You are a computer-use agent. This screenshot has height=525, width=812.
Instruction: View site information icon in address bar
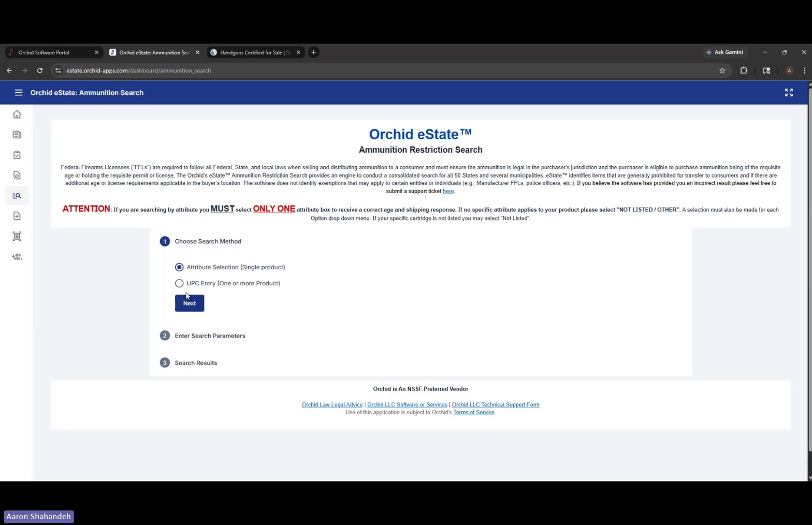tap(58, 70)
